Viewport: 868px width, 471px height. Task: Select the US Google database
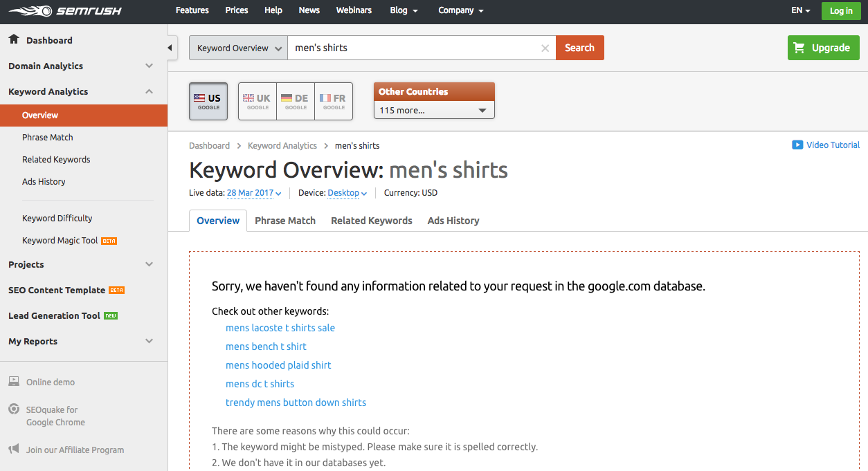pyautogui.click(x=208, y=102)
